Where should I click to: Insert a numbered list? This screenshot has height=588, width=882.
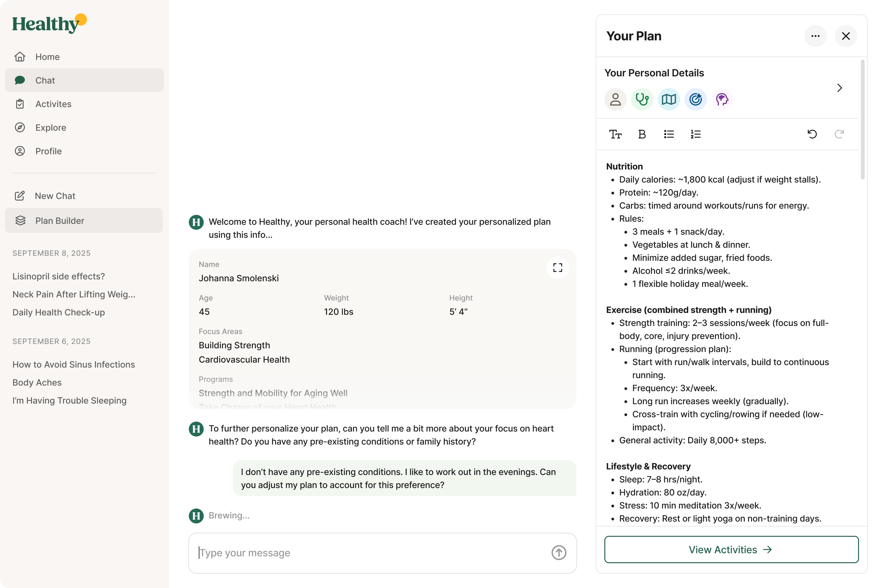[696, 134]
